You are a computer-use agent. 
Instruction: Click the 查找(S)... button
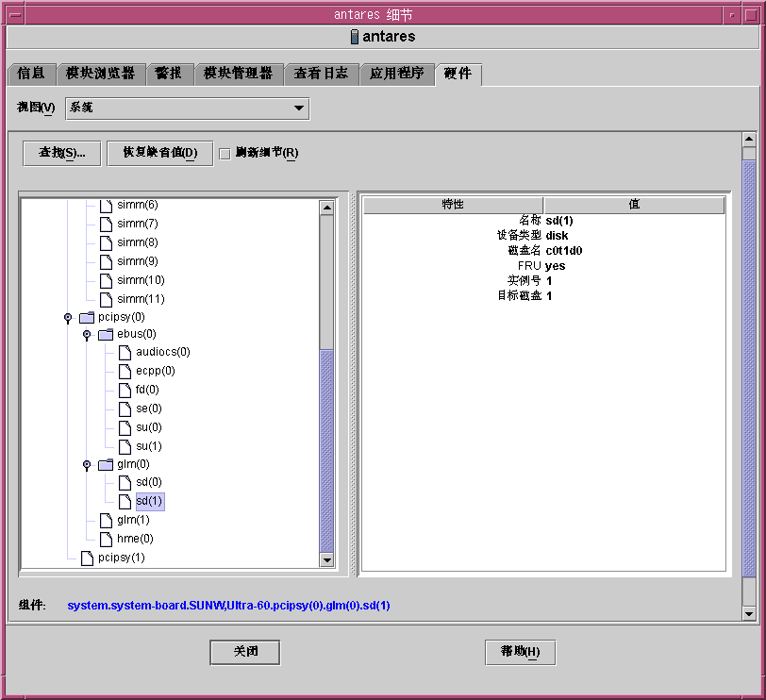[x=62, y=154]
